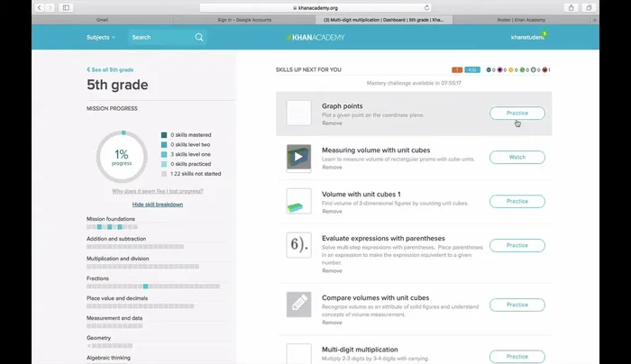The image size is (631, 364).
Task: Toggle the Safari sidebar icon
Action: point(66,7)
